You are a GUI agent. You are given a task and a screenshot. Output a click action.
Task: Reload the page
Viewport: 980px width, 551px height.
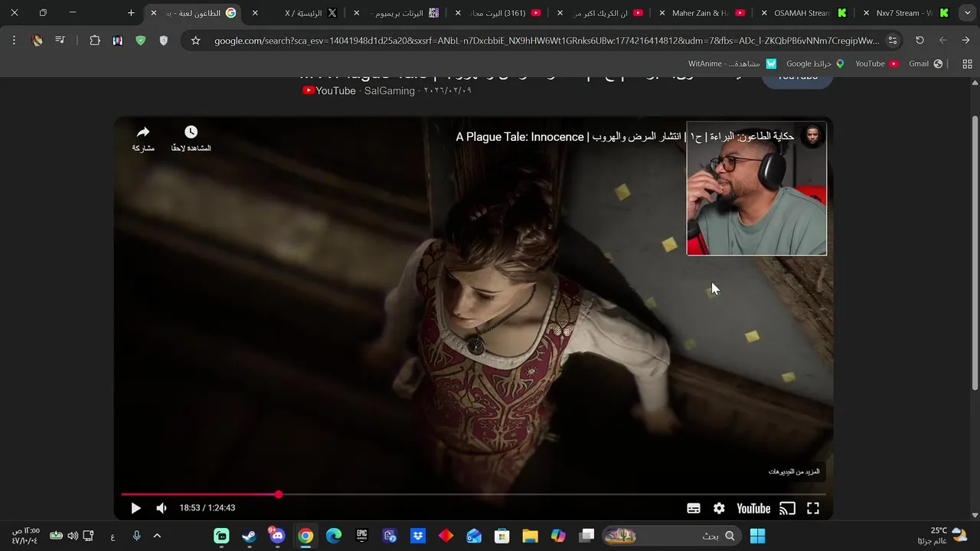coord(920,41)
